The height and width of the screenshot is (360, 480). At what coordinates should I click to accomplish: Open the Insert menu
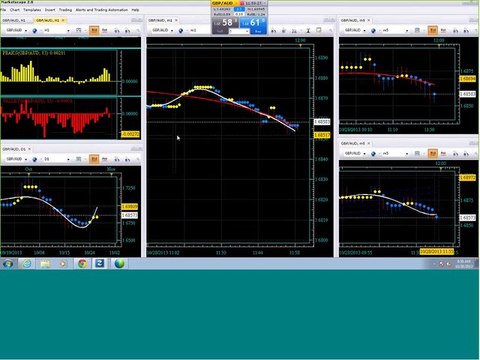click(x=50, y=10)
